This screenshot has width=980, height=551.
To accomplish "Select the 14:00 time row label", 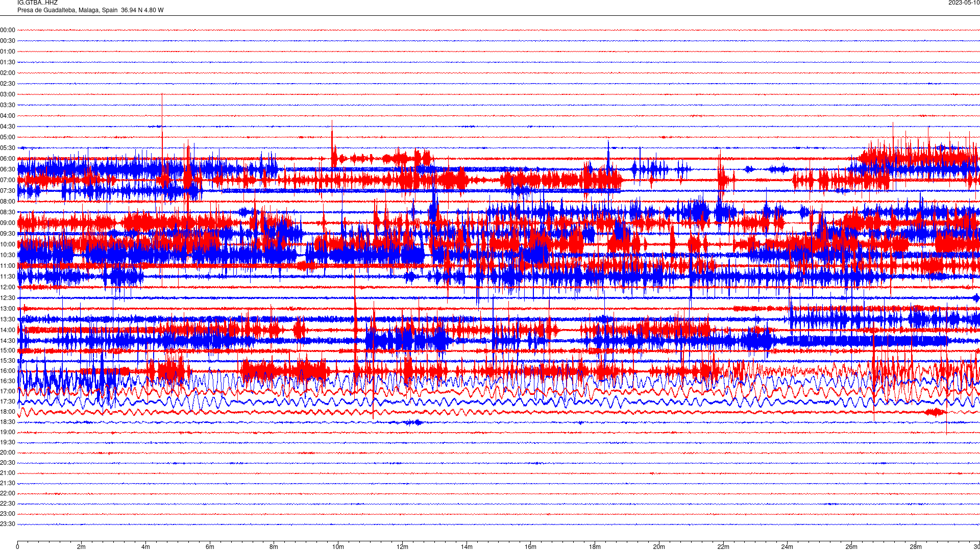I will [8, 330].
